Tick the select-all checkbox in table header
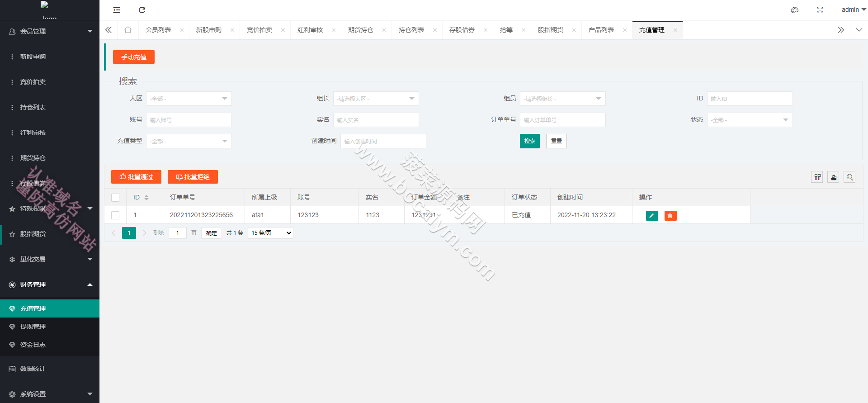The width and height of the screenshot is (868, 403). [x=115, y=198]
